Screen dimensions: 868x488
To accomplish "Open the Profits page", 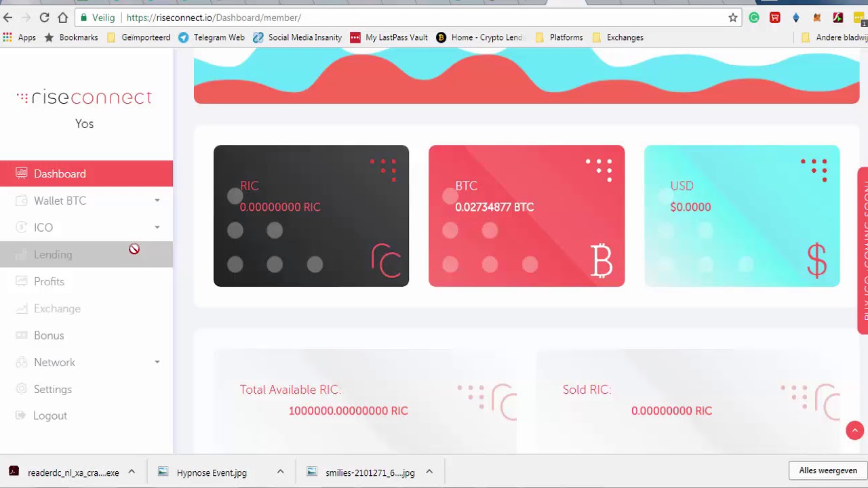I will tap(86, 281).
